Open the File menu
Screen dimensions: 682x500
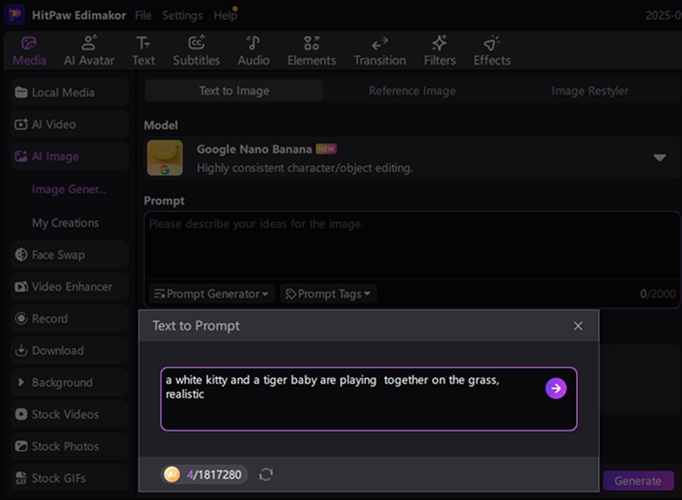[143, 15]
